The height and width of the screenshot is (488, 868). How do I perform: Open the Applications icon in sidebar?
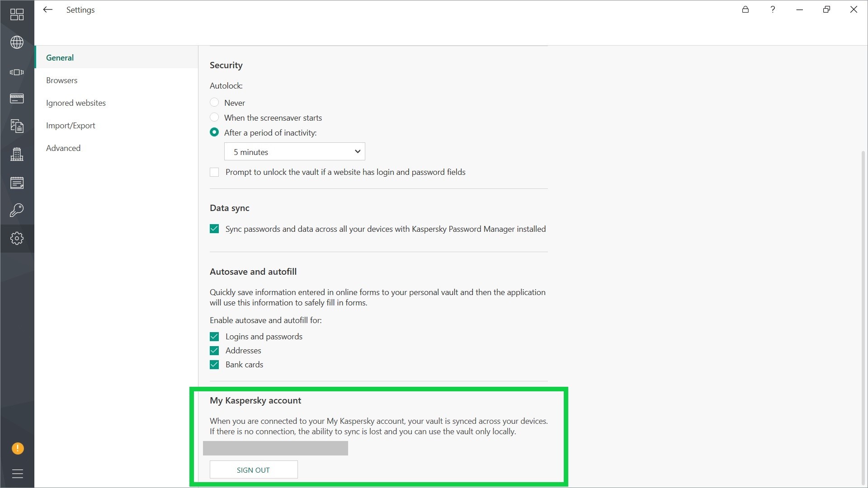pyautogui.click(x=17, y=72)
